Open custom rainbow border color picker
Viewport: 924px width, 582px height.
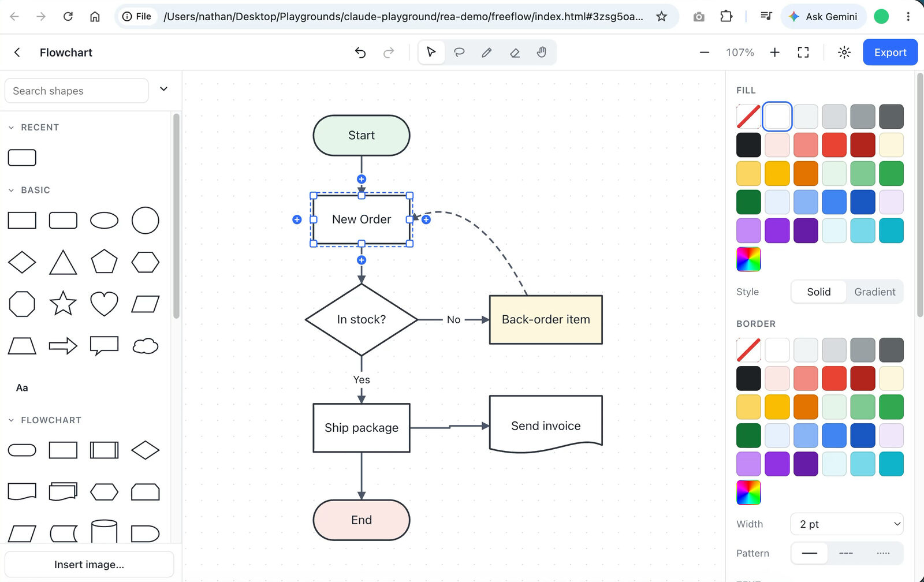tap(748, 493)
